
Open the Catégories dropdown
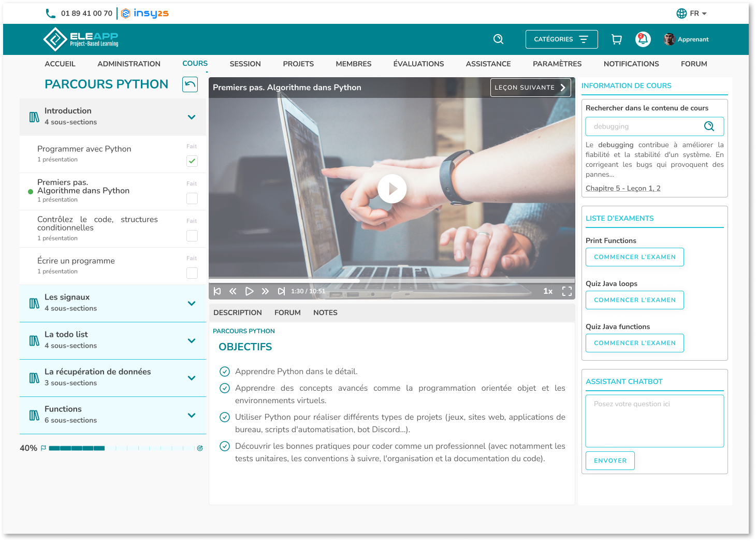[561, 39]
